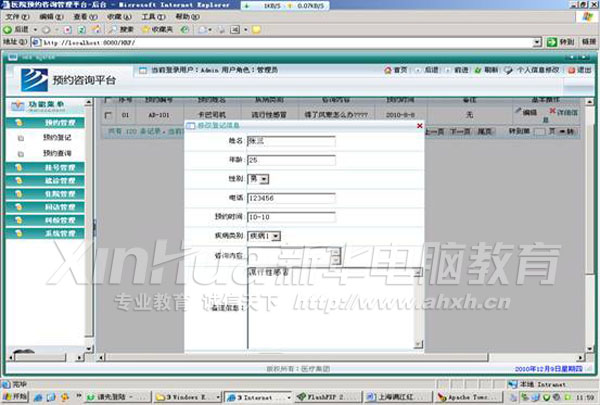Close the 修改登记信息 dialog with red X
The width and height of the screenshot is (600, 405).
tap(419, 126)
